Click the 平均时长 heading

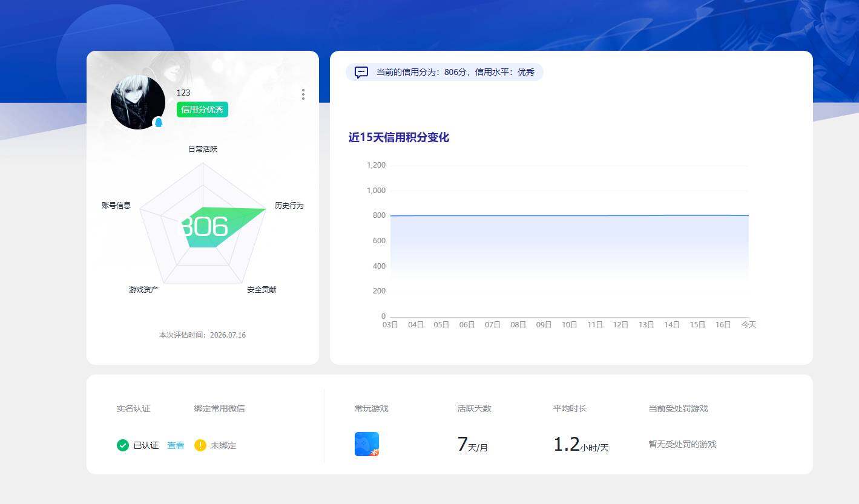click(x=570, y=408)
